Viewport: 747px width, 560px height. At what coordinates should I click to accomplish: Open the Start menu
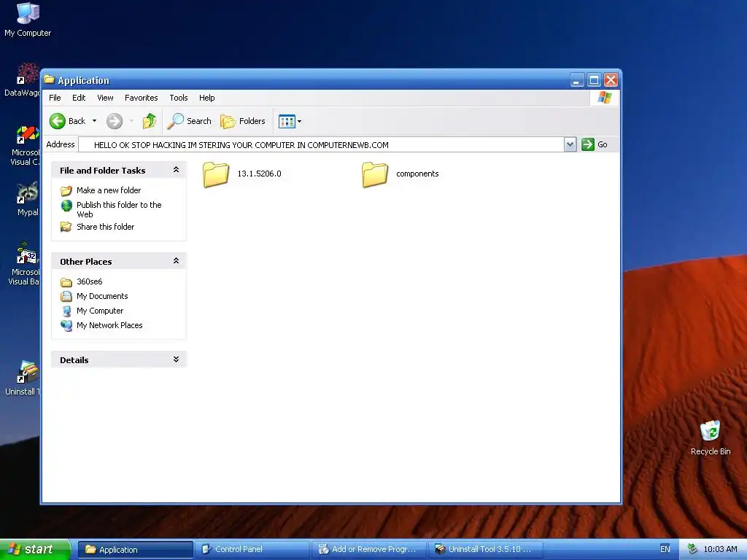tap(35, 549)
